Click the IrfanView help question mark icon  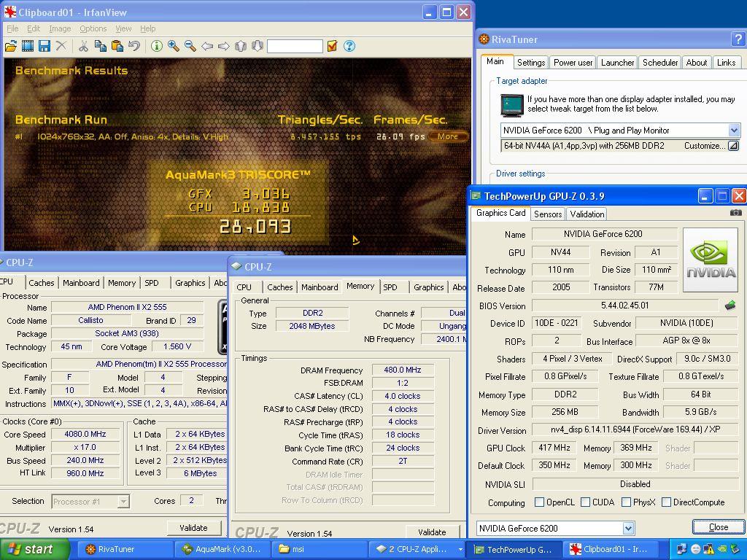tap(349, 46)
